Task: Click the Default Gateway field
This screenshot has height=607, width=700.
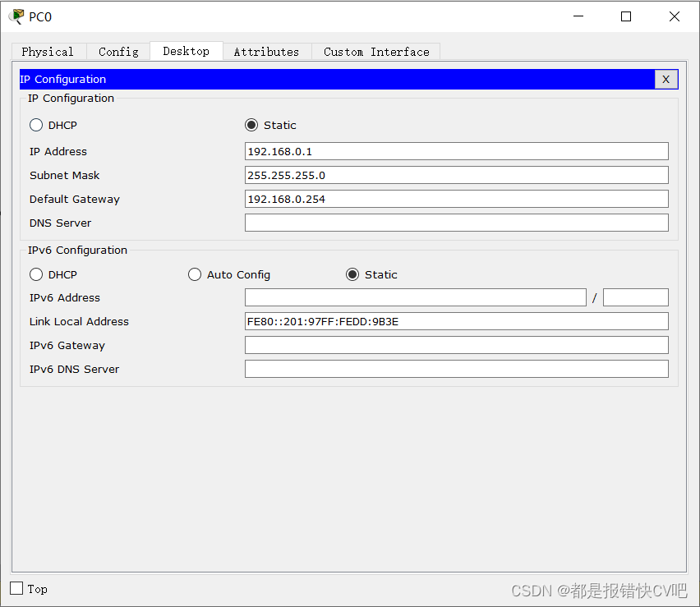Action: pos(457,199)
